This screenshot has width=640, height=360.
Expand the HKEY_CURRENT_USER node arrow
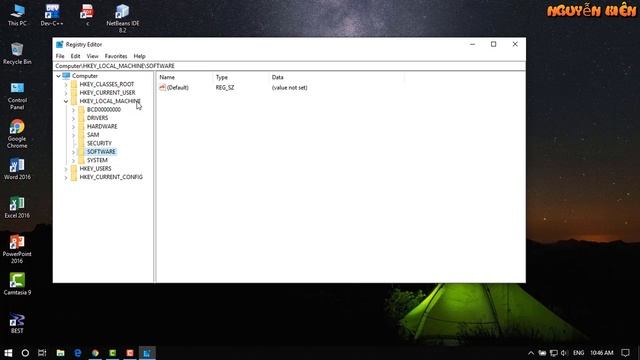pos(66,93)
